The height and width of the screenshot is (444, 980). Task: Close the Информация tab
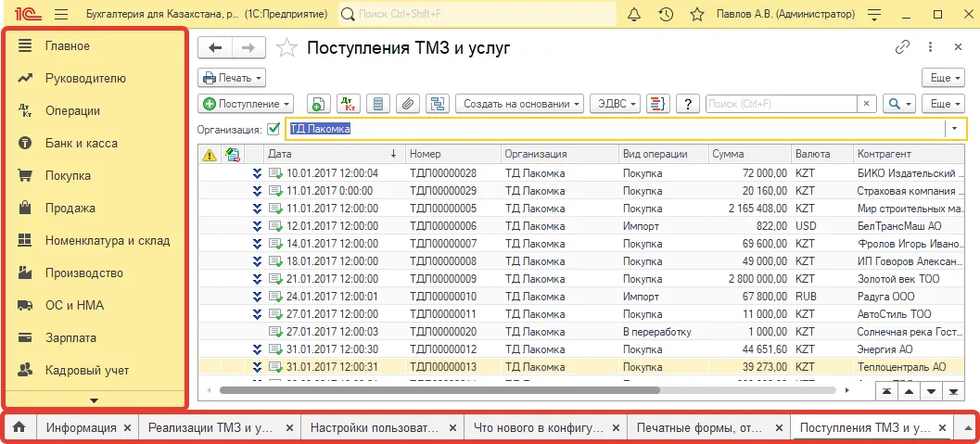pos(128,428)
